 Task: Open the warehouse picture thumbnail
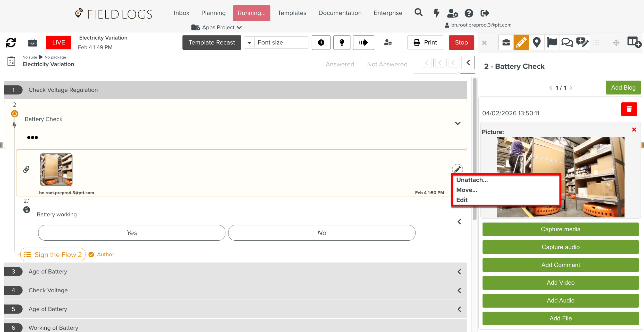pyautogui.click(x=56, y=169)
